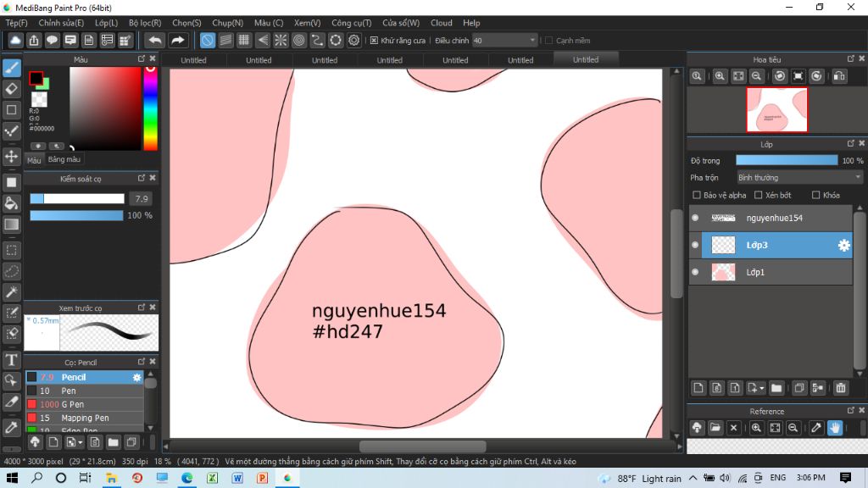Select the Text tool
This screenshot has height=488, width=868.
tap(12, 360)
